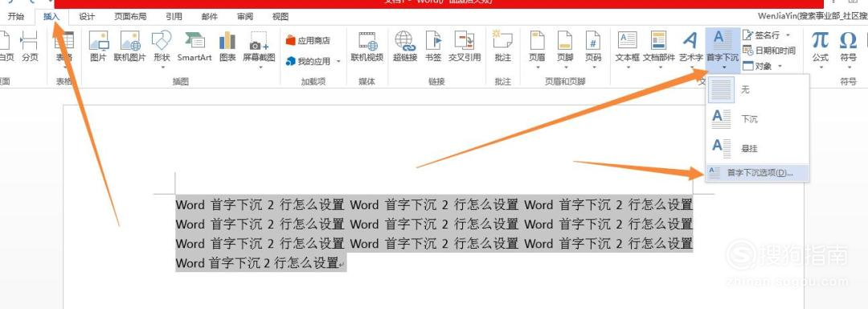
Task: Open the 视图 tab
Action: pyautogui.click(x=280, y=17)
